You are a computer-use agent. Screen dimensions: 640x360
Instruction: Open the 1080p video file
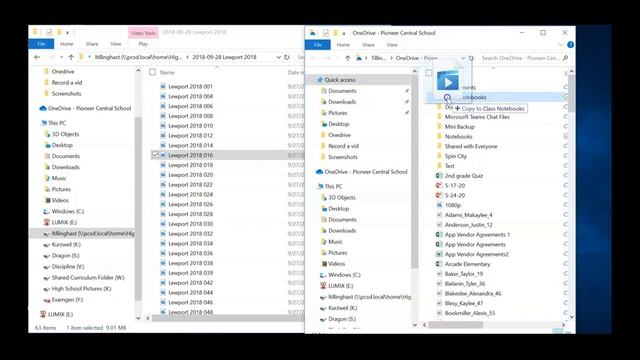coord(453,205)
